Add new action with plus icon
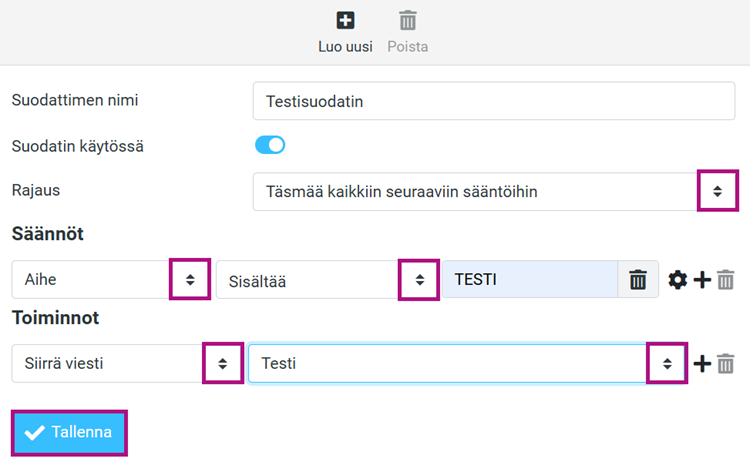Screen dimensions: 750x472 (x=702, y=364)
